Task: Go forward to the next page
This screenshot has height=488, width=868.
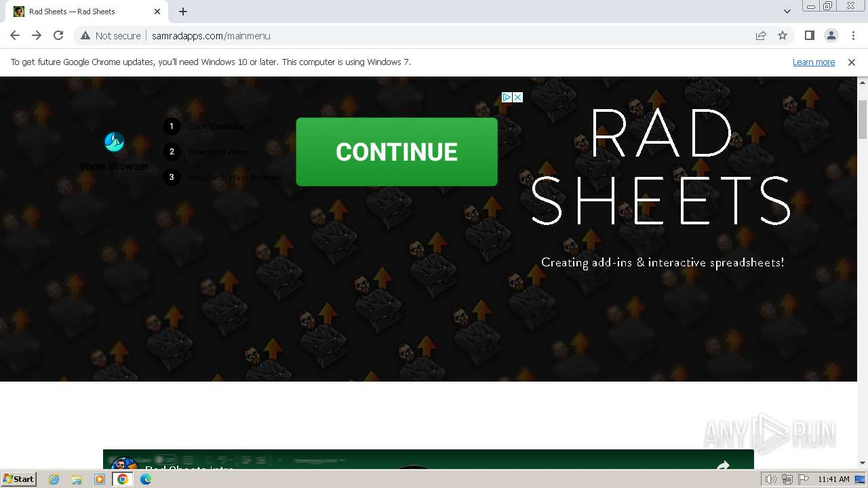Action: coord(37,35)
